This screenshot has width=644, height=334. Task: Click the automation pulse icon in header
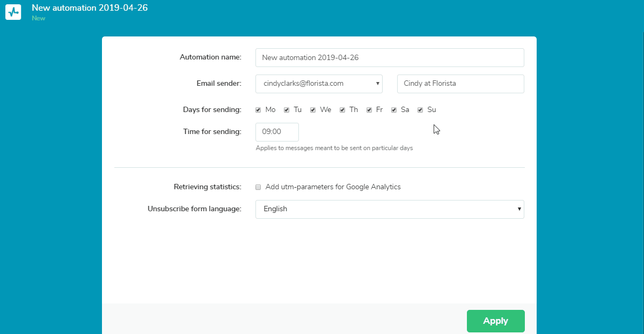tap(13, 12)
